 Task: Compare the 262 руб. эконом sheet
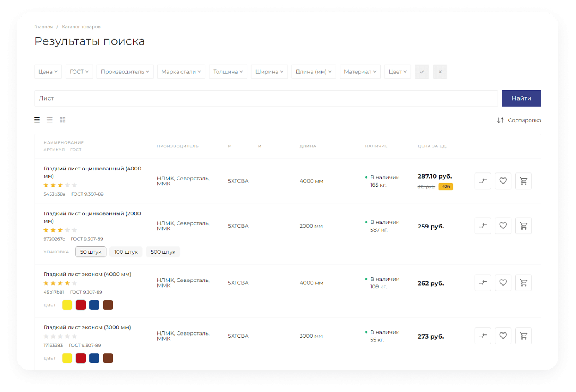(483, 283)
